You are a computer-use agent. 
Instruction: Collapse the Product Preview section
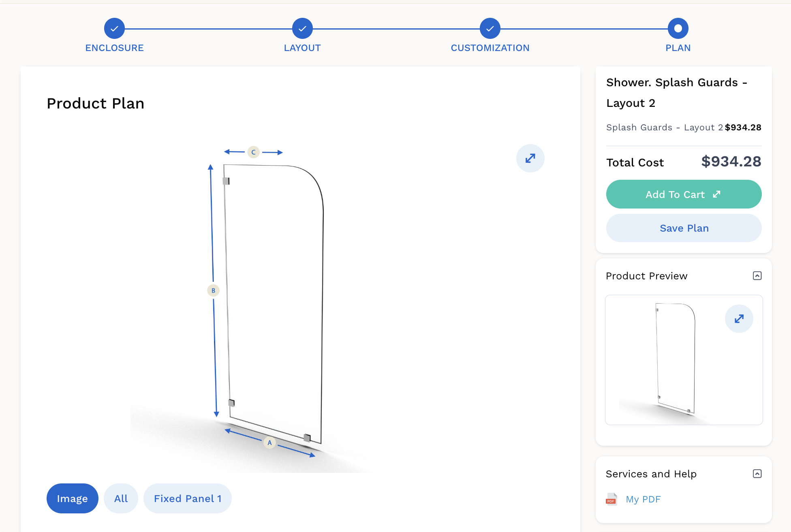tap(757, 276)
